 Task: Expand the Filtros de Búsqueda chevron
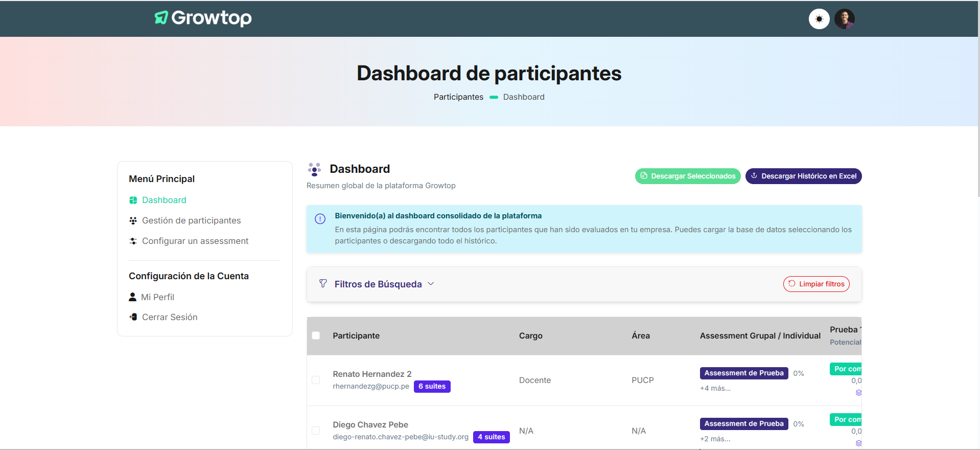[x=431, y=284]
